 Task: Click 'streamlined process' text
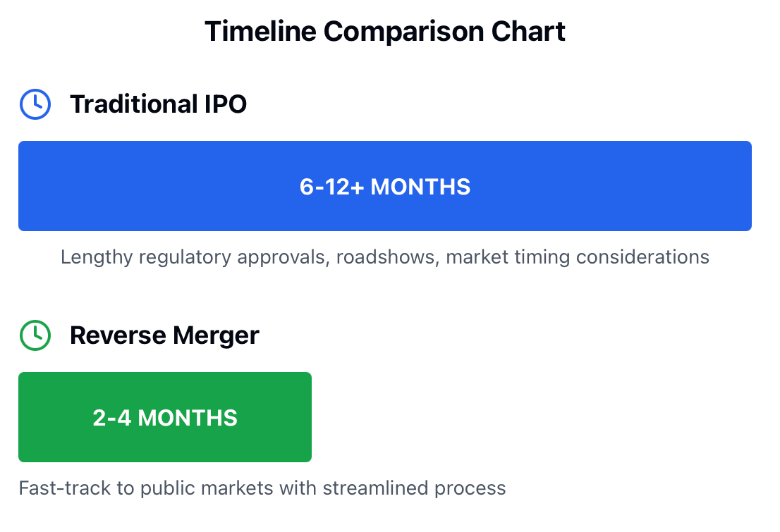pyautogui.click(x=415, y=488)
